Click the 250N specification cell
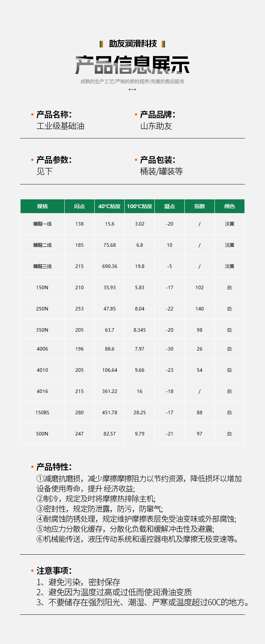Viewport: 265px width, 644px height. point(42,309)
